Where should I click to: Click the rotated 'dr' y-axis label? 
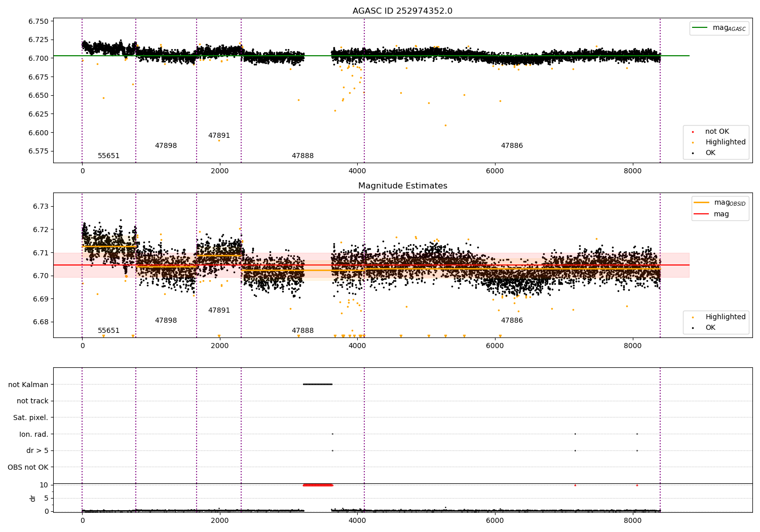click(33, 498)
